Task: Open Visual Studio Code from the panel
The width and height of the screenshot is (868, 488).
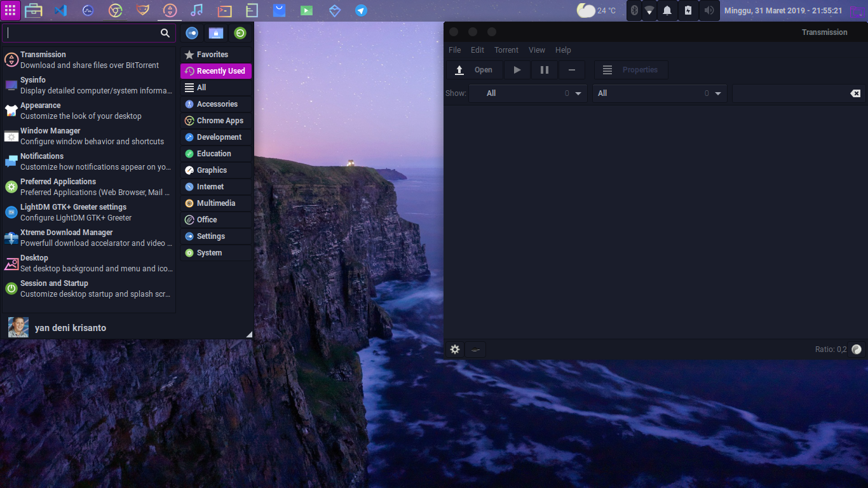Action: click(60, 10)
